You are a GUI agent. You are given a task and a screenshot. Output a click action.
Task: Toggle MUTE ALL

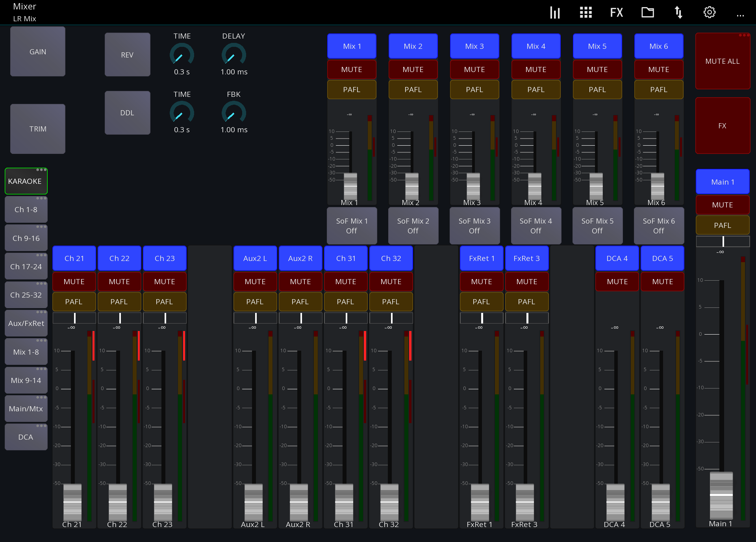pyautogui.click(x=723, y=61)
